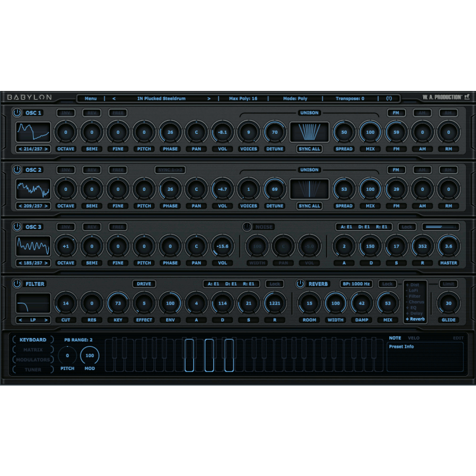The height and width of the screenshot is (476, 476).
Task: Select Reverb in the effects list
Action: pos(415,319)
